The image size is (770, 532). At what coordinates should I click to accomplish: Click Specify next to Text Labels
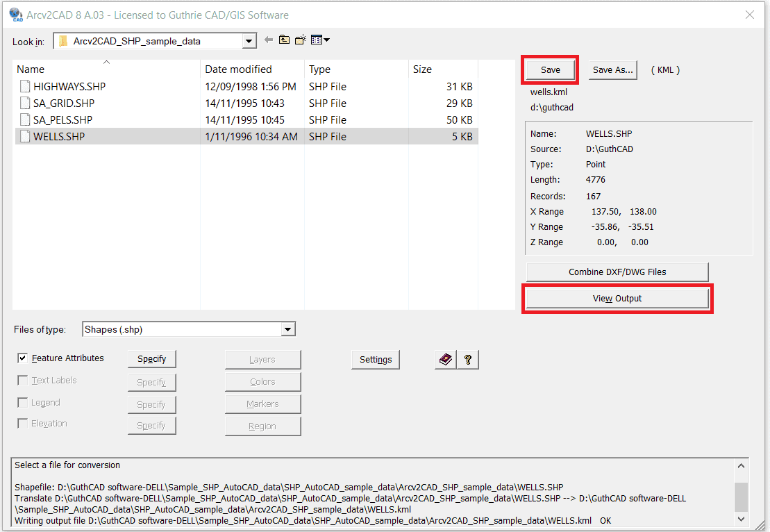click(152, 382)
